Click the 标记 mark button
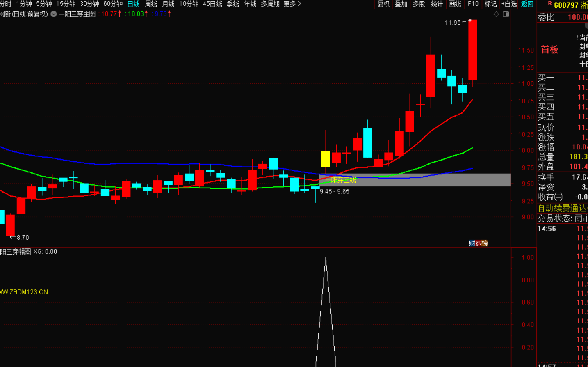Image resolution: width=588 pixels, height=367 pixels. coord(490,4)
